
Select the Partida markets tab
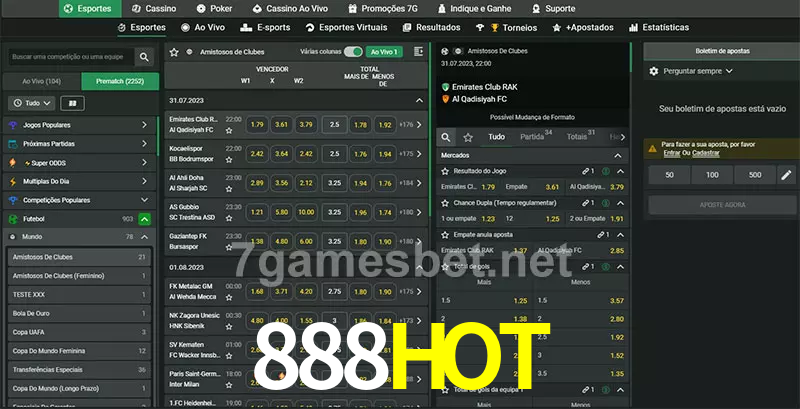(536, 137)
